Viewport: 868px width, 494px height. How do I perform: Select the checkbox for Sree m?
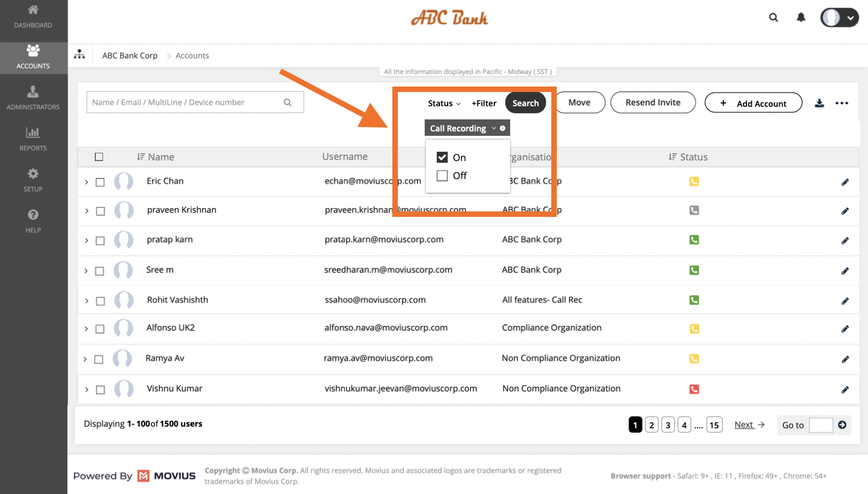coord(100,271)
